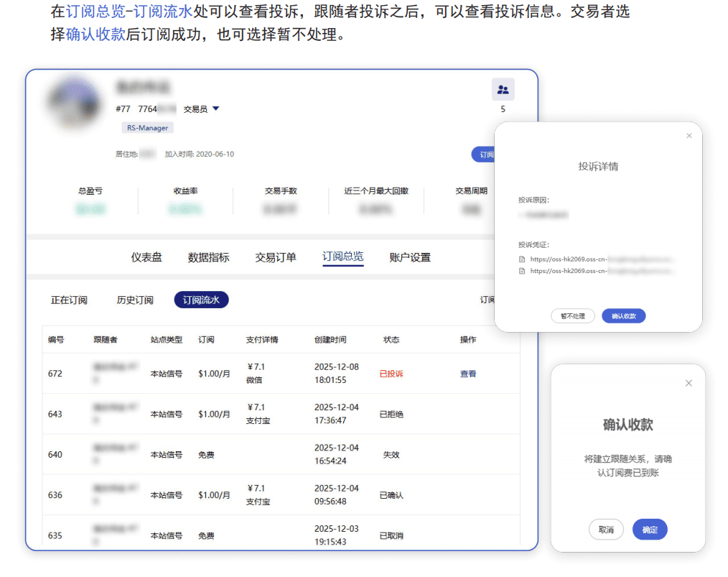The image size is (728, 577).
Task: Switch to the 数据指标 tab
Action: pos(208,257)
